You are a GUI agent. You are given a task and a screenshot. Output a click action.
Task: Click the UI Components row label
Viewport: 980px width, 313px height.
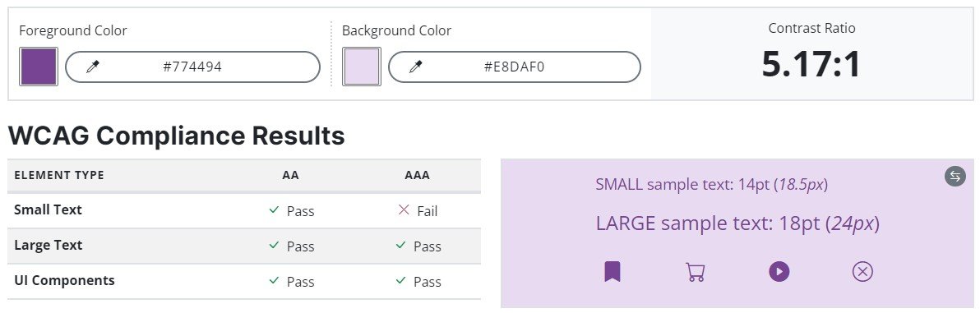(x=64, y=280)
